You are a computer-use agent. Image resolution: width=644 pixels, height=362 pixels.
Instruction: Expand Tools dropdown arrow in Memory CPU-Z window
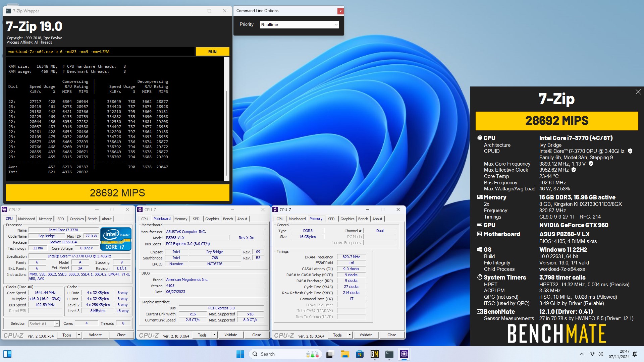pos(350,335)
